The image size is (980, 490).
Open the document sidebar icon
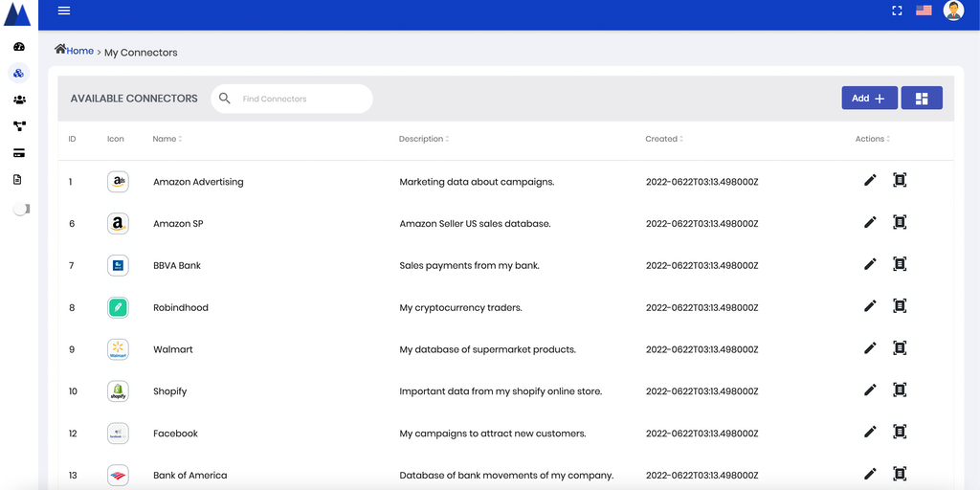click(18, 179)
